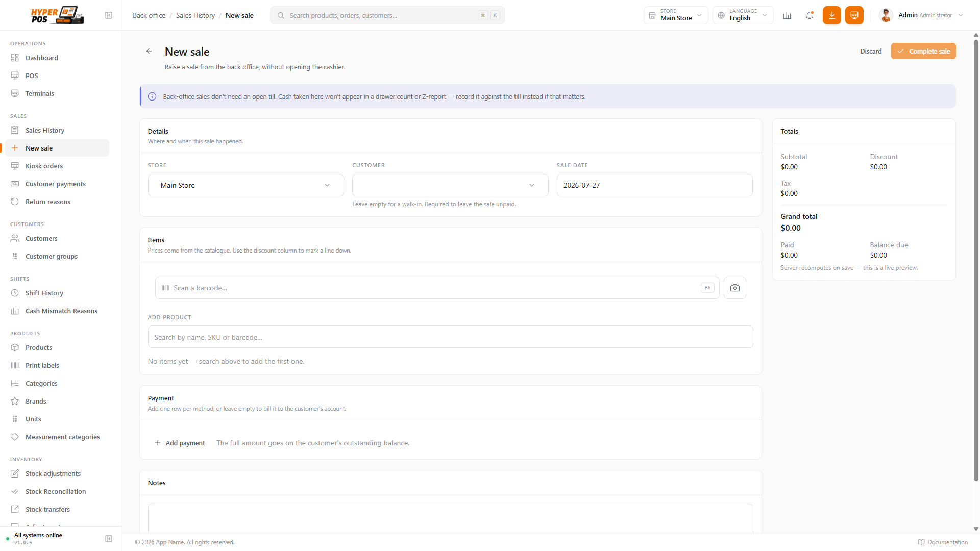Click the Sale date field
The width and height of the screenshot is (980, 551).
pos(654,185)
